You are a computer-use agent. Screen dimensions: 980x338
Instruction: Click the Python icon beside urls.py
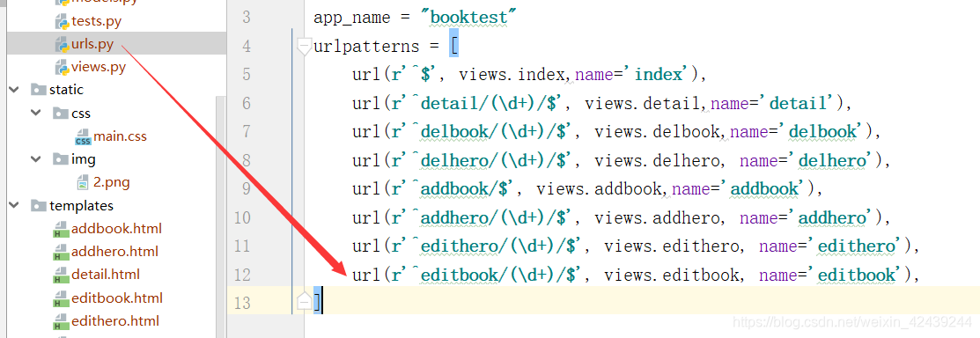[62, 44]
